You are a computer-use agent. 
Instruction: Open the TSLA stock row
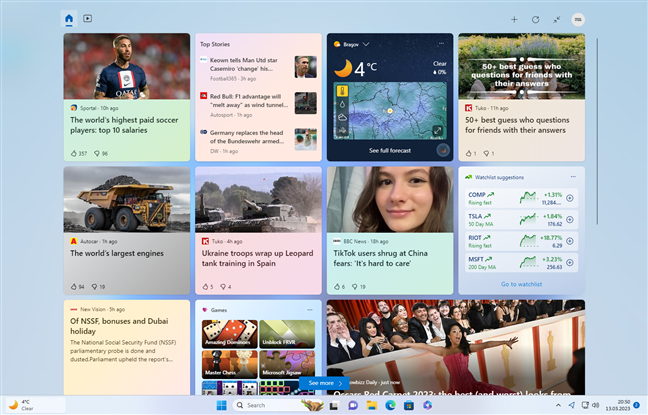click(x=521, y=219)
